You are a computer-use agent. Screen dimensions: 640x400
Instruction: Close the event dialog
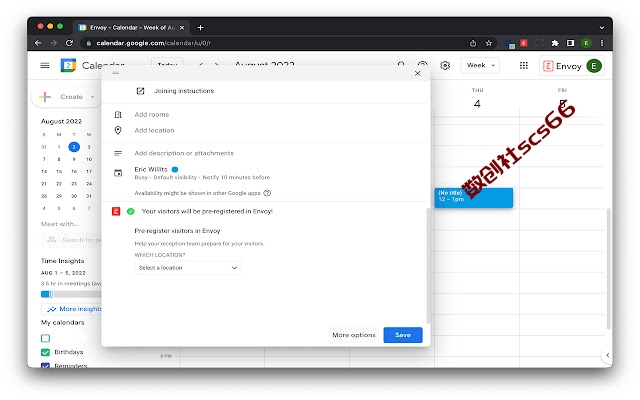[417, 73]
